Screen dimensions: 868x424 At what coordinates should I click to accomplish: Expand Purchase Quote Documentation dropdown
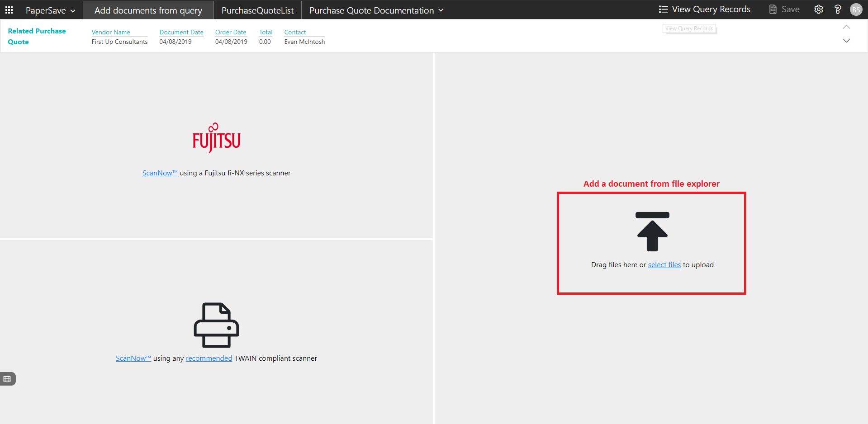tap(376, 10)
